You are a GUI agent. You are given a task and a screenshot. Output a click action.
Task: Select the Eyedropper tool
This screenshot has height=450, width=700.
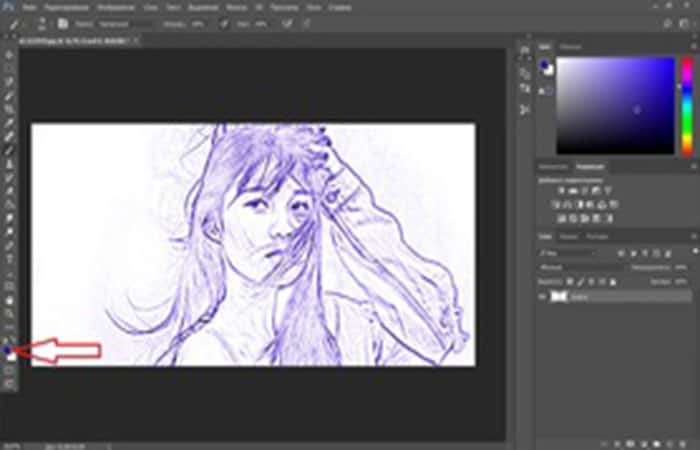pos(9,123)
